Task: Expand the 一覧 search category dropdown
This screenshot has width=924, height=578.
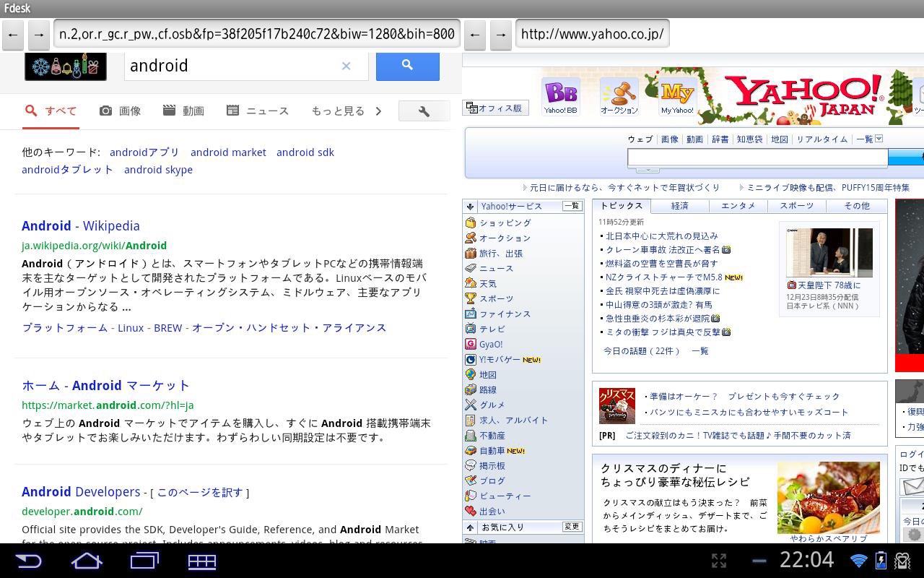Action: click(869, 139)
